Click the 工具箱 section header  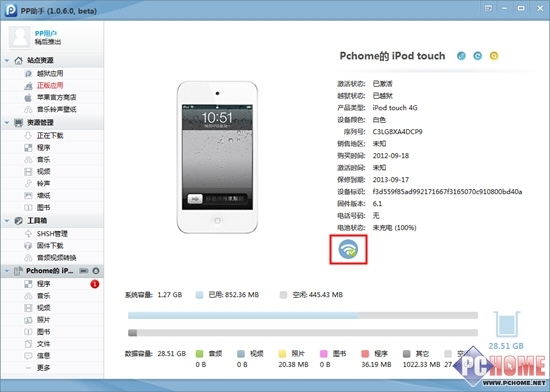click(x=52, y=221)
